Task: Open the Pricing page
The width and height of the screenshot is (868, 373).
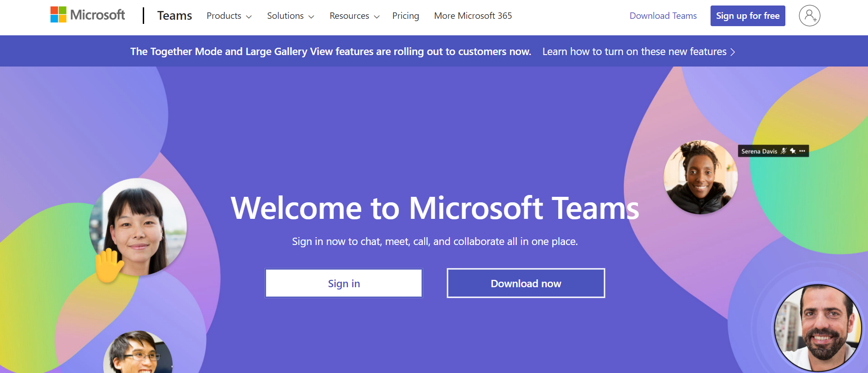Action: pyautogui.click(x=406, y=16)
